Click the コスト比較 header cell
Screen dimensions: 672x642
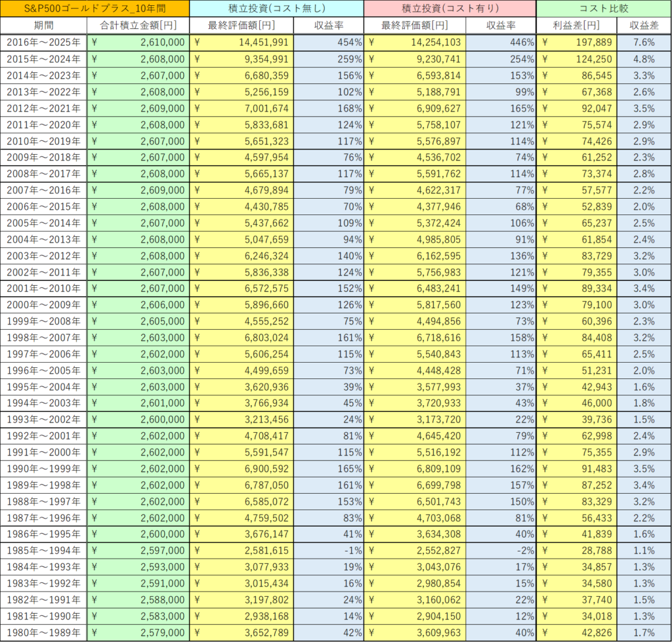coord(603,9)
